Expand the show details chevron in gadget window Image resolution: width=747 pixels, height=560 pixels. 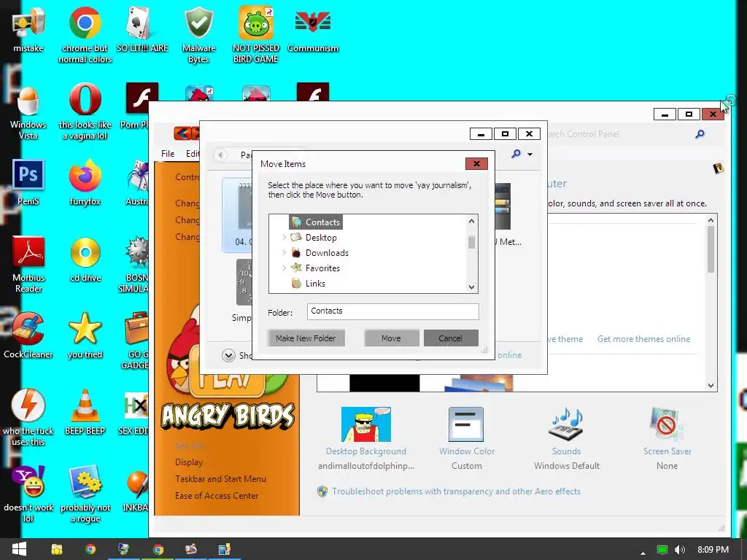tap(228, 355)
